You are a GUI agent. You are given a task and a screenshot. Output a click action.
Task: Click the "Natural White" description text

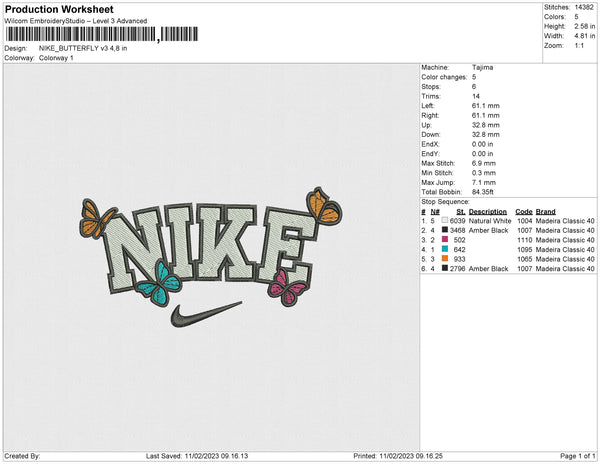click(x=490, y=221)
